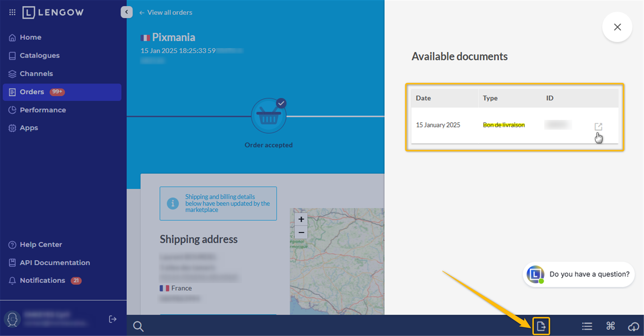The width and height of the screenshot is (644, 336).
Task: Click the logout icon next to profile
Action: pyautogui.click(x=112, y=319)
